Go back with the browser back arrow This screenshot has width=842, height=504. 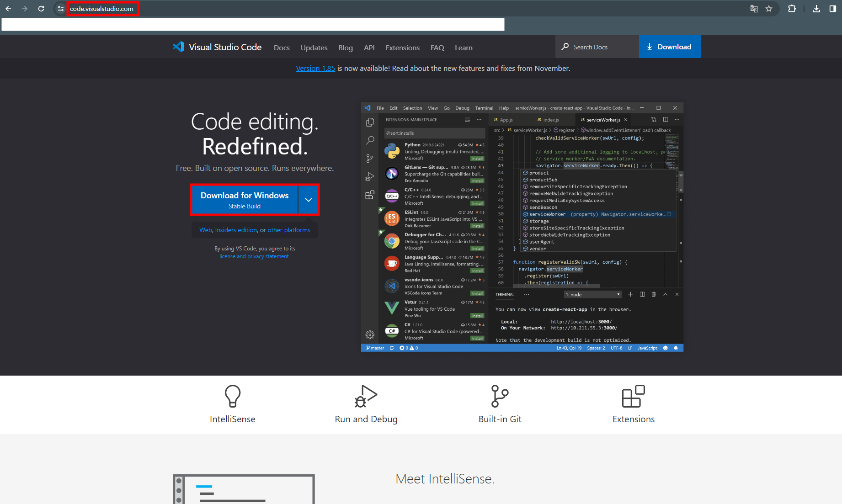(8, 9)
